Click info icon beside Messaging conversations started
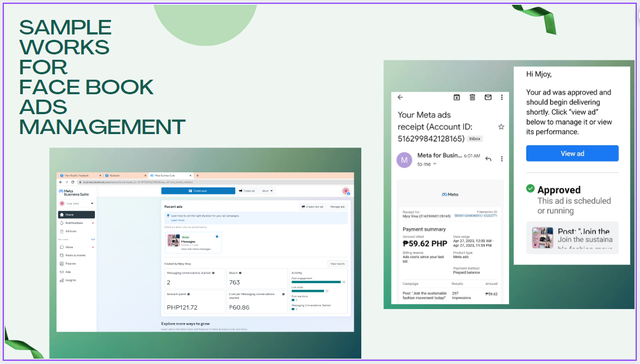This screenshot has height=364, width=640. point(213,273)
